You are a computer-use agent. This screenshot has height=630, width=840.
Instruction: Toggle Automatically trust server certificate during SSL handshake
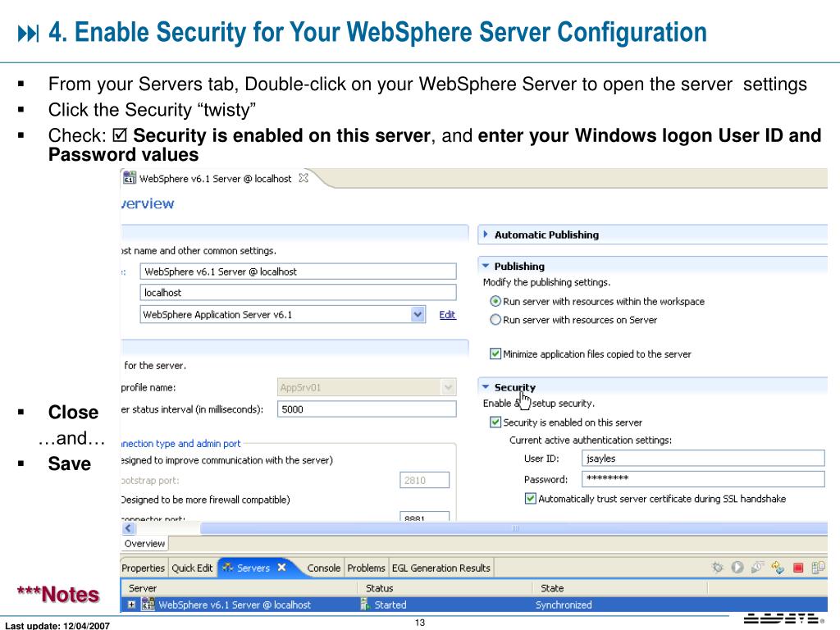click(531, 499)
